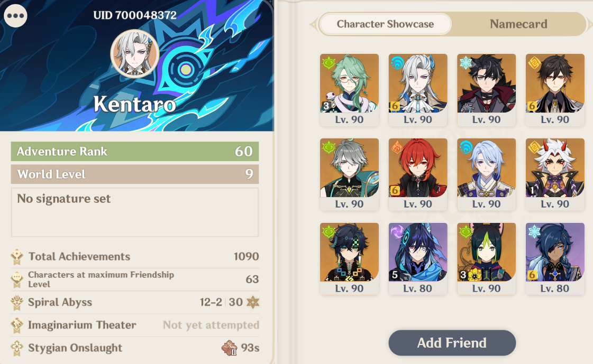The image size is (593, 364).
Task: Open the Lv. 80 Electro hooded character
Action: click(417, 259)
